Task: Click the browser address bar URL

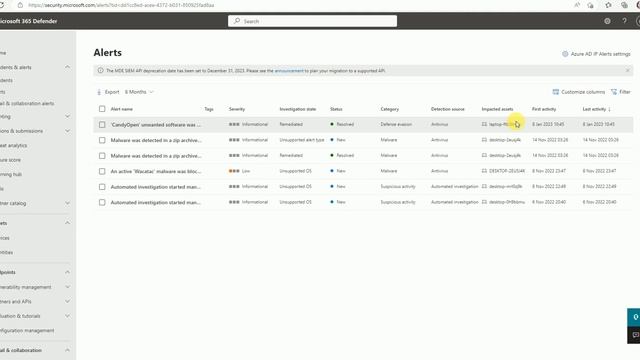Action: [x=121, y=5]
